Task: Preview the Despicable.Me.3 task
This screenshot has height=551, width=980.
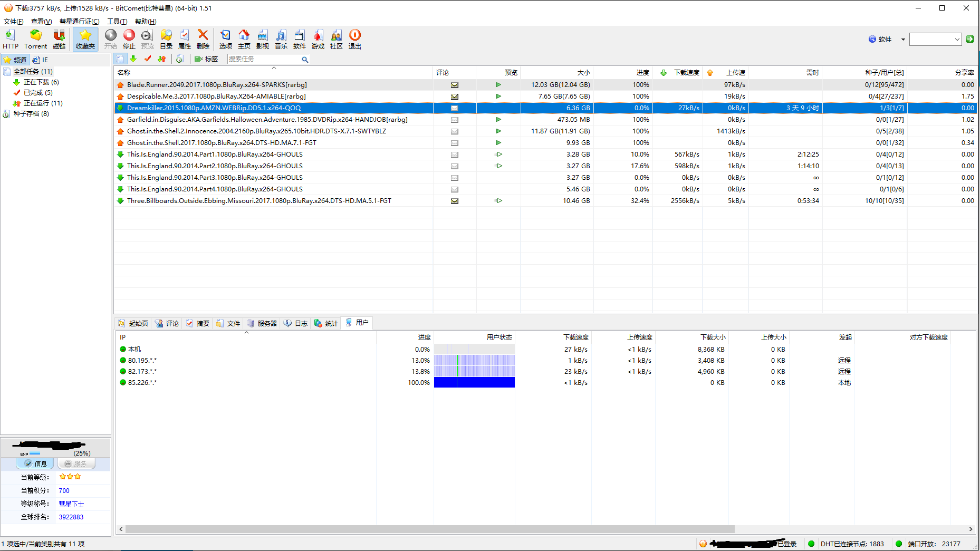Action: [498, 96]
